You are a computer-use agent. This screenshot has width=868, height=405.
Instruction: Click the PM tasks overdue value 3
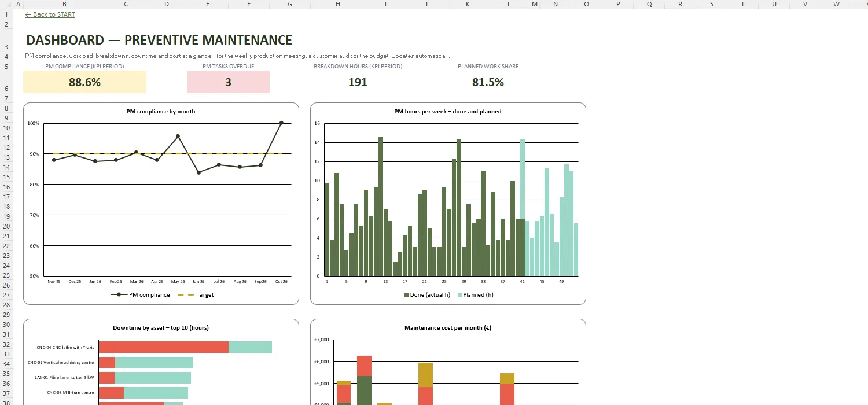click(x=228, y=82)
